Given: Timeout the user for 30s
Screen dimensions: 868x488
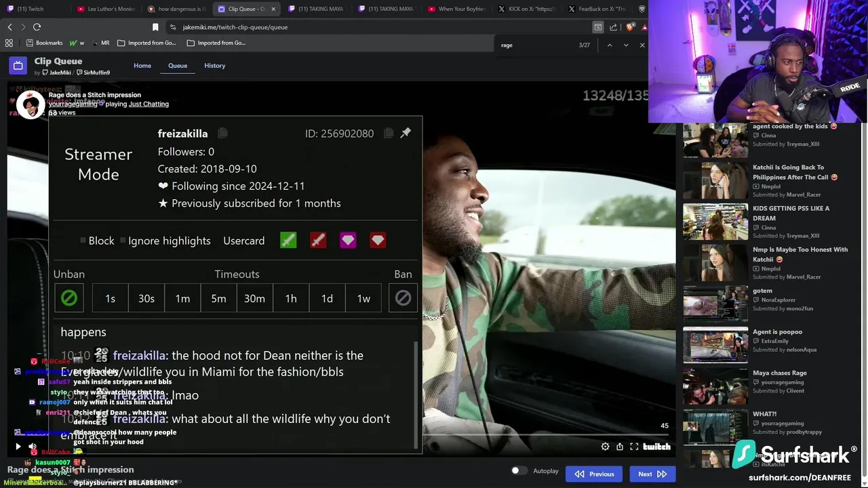Looking at the screenshot, I should pos(146,298).
